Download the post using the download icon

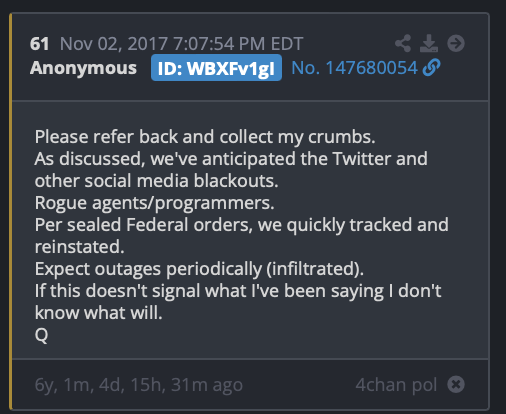click(x=429, y=43)
